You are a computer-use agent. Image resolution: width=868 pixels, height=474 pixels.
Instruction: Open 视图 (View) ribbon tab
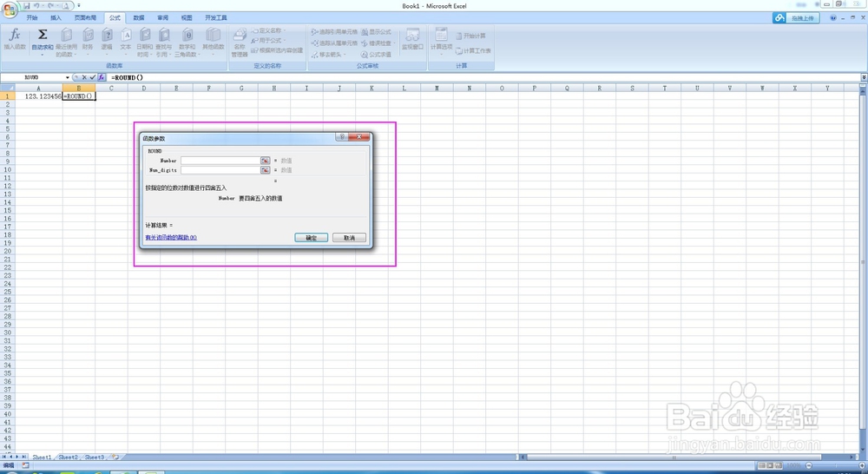pos(187,17)
